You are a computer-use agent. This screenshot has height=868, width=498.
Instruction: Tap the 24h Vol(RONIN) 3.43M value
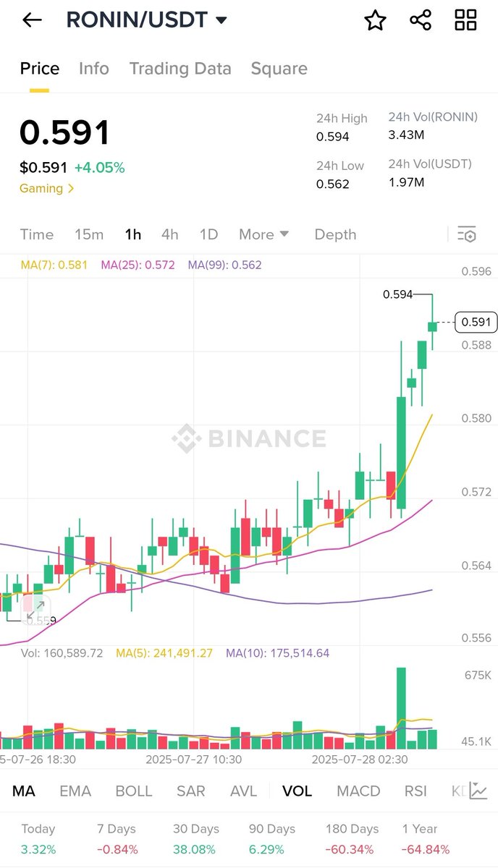pyautogui.click(x=407, y=135)
